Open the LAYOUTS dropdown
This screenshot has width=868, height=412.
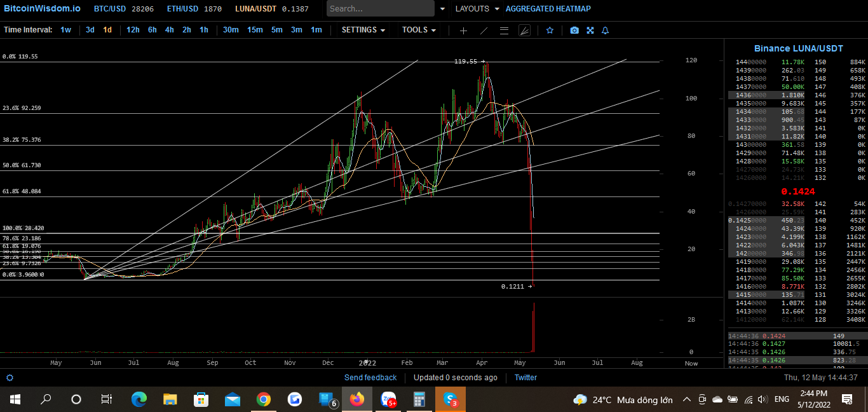(477, 9)
